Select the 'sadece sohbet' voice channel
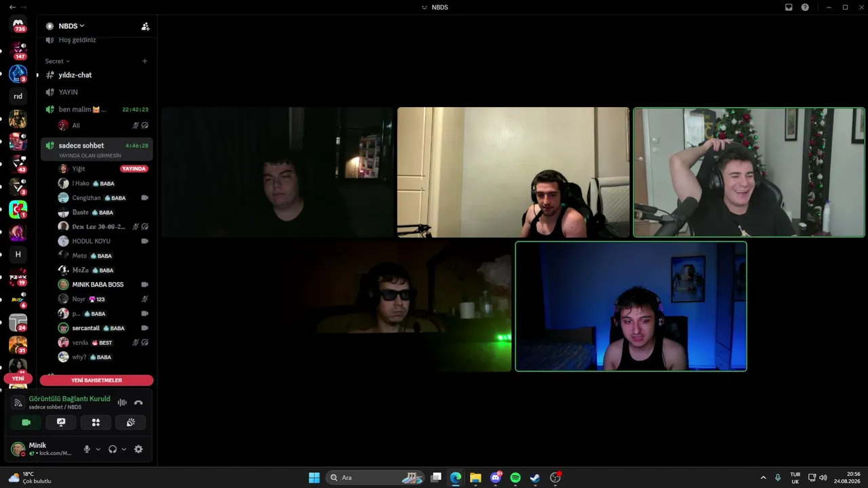The image size is (868, 488). click(97, 149)
